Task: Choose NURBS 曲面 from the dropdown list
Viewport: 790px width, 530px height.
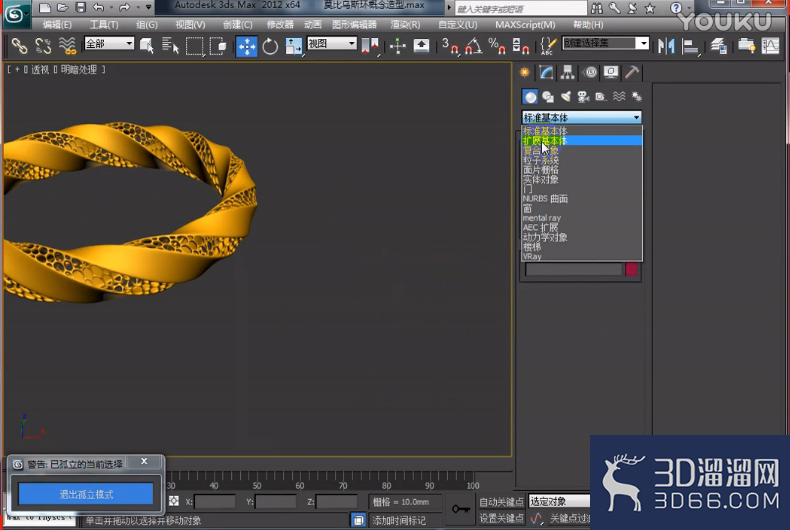Action: click(x=582, y=198)
